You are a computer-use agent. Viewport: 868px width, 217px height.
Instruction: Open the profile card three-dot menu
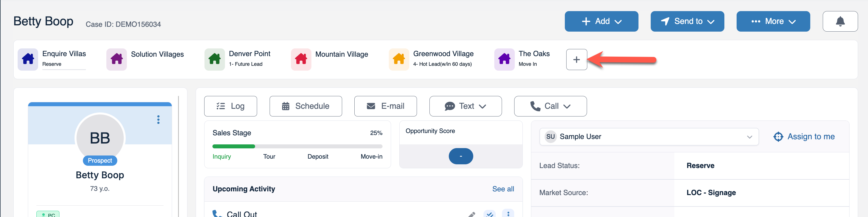(x=158, y=120)
